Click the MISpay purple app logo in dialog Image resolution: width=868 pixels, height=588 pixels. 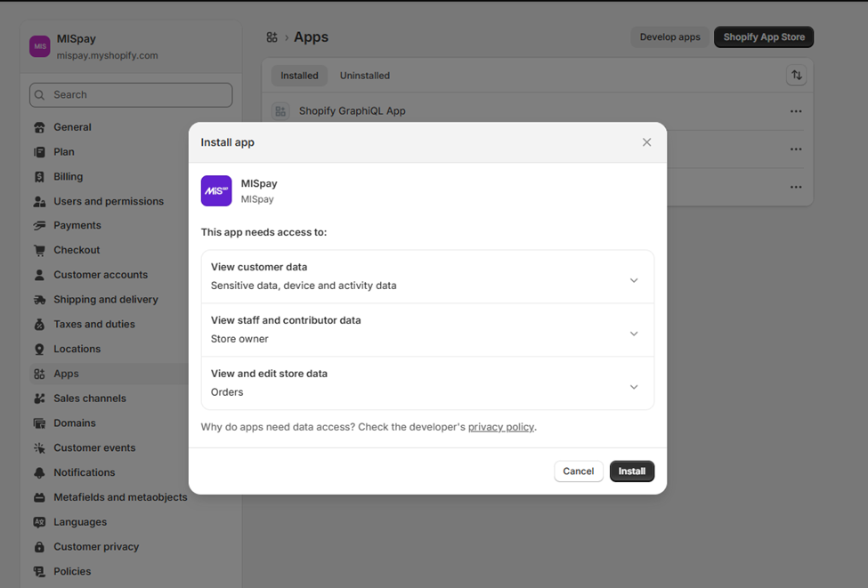click(216, 191)
